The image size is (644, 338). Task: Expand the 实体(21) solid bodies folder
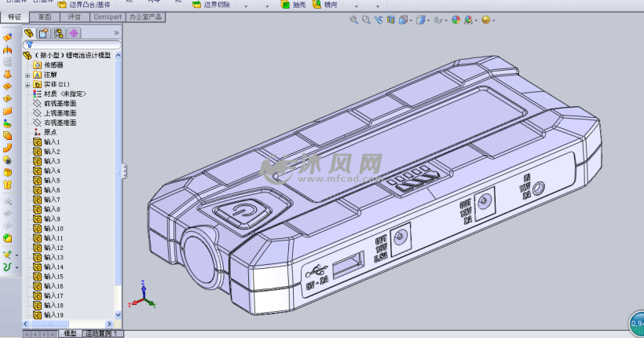(27, 85)
